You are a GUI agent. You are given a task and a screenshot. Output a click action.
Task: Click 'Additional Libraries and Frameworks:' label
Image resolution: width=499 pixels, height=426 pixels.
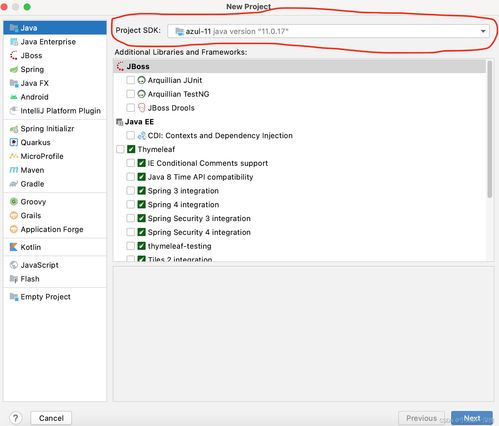click(x=181, y=52)
